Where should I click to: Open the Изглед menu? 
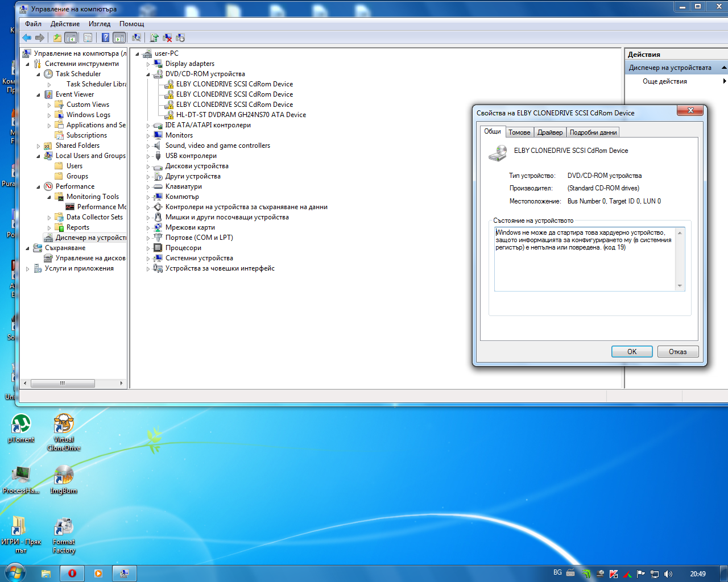coord(100,24)
